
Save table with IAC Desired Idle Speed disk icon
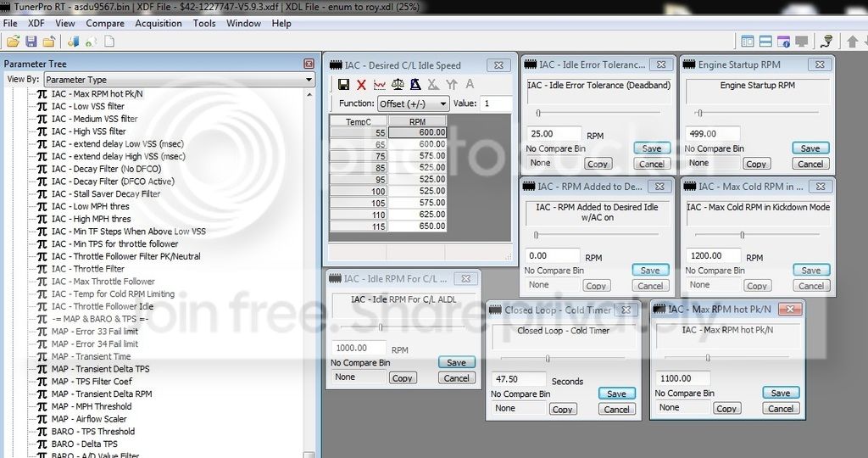tap(343, 84)
